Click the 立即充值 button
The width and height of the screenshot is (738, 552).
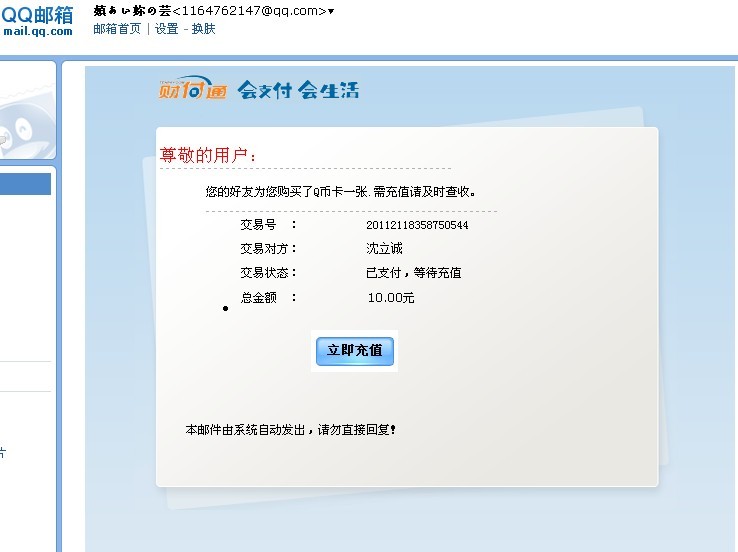pos(354,351)
